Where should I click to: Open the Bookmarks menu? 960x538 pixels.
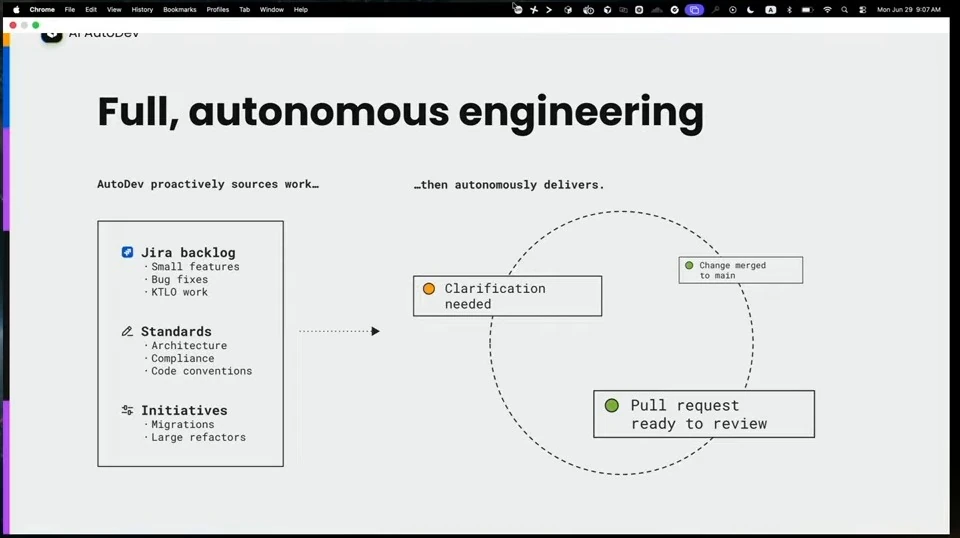click(179, 9)
